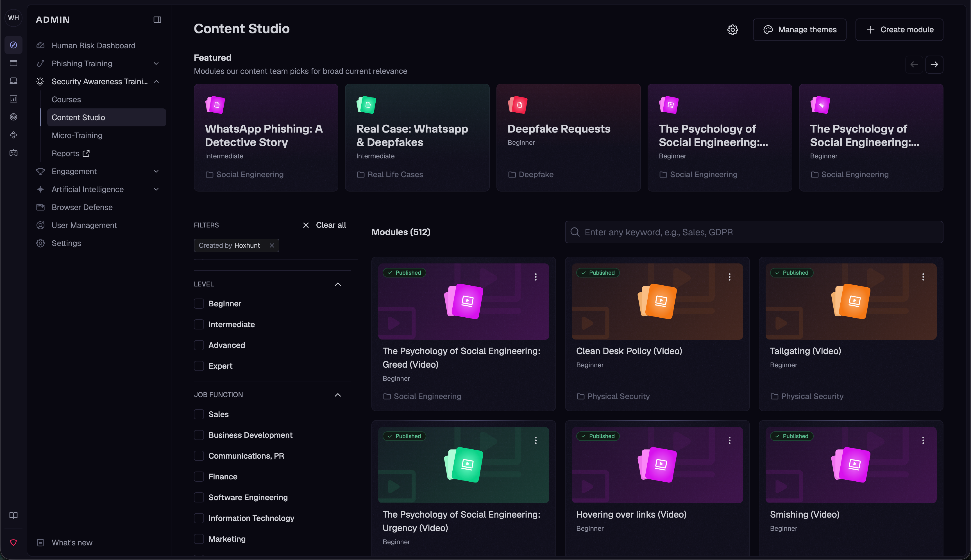Remove the Created by Hoxhunt filter chip

point(272,245)
